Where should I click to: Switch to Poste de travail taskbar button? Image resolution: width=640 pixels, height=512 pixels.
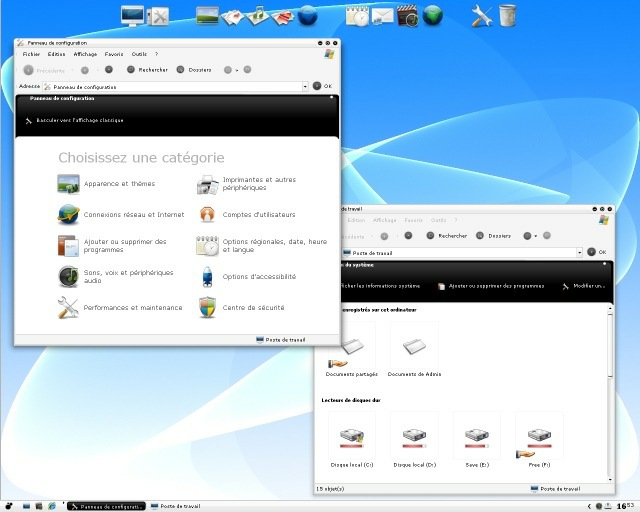[x=176, y=506]
